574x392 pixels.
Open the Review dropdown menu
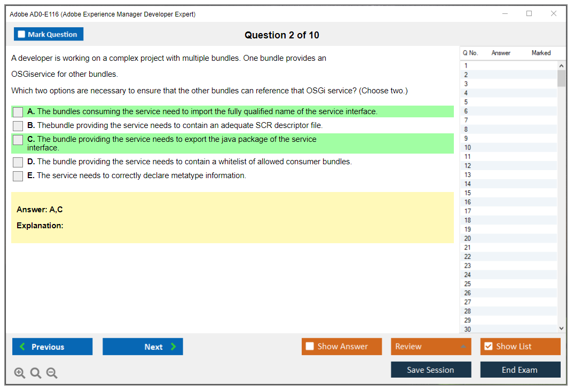point(431,347)
